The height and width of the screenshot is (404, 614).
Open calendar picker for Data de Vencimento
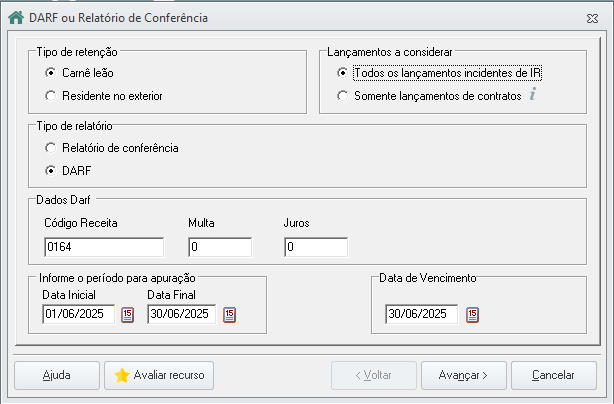click(473, 315)
